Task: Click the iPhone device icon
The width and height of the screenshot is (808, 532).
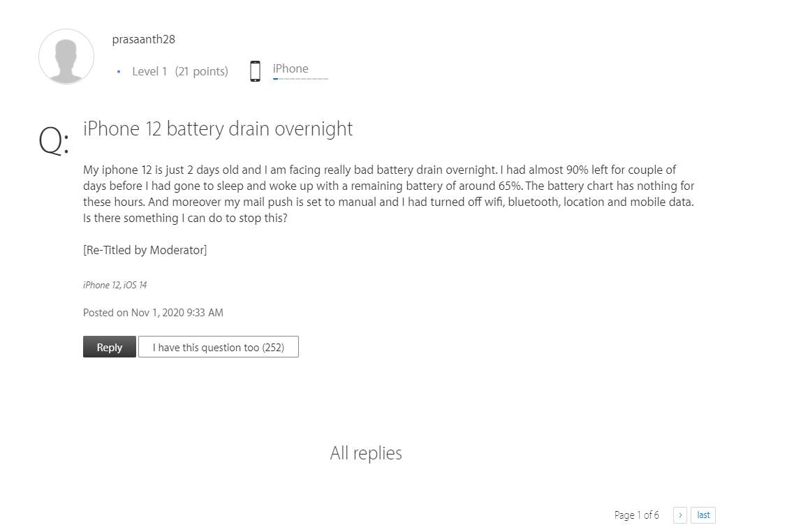Action: click(255, 71)
